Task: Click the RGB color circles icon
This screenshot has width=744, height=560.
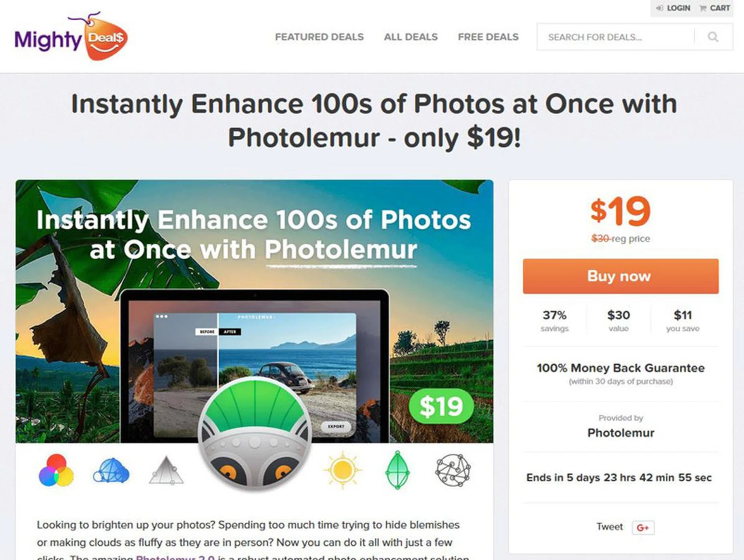Action: pyautogui.click(x=56, y=470)
